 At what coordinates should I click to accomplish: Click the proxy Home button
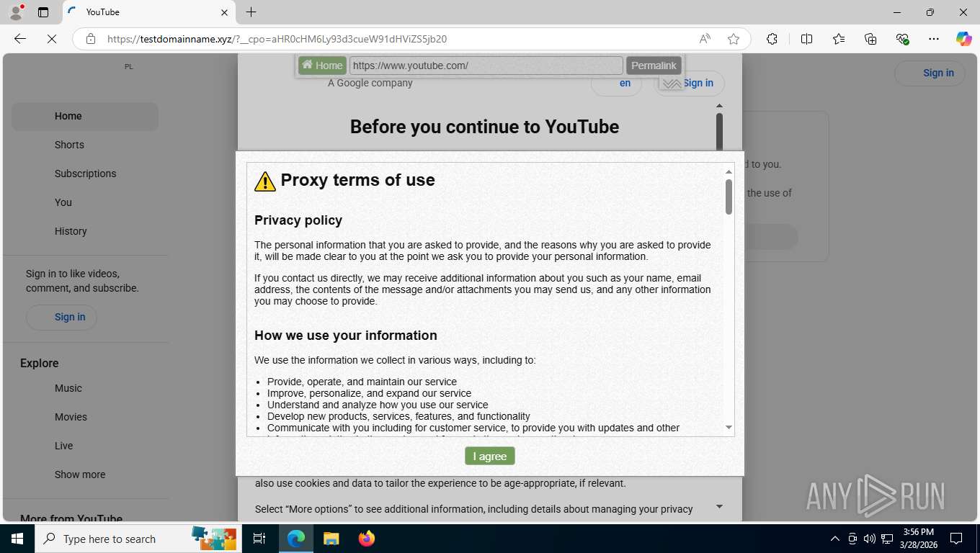point(322,66)
